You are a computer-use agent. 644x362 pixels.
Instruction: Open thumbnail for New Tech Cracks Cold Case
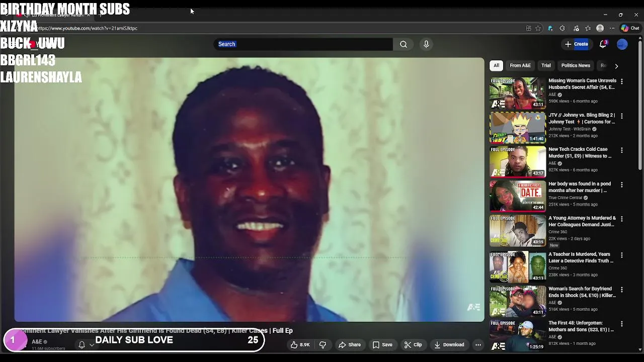coord(518,162)
